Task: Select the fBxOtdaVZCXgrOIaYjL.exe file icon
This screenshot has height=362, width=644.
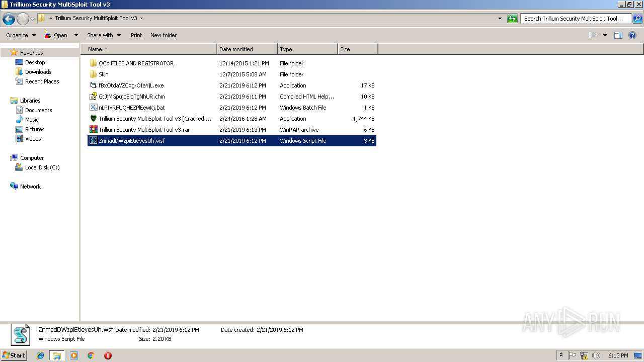Action: coord(93,85)
